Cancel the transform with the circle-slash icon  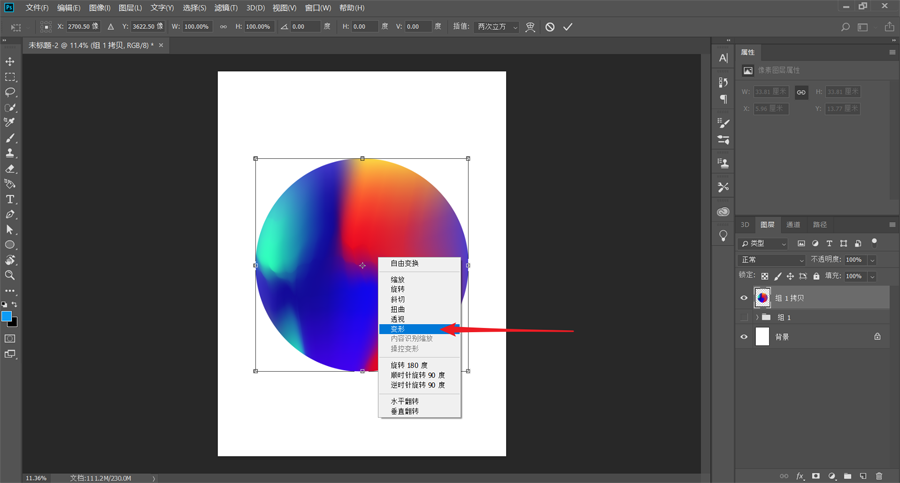pyautogui.click(x=550, y=27)
